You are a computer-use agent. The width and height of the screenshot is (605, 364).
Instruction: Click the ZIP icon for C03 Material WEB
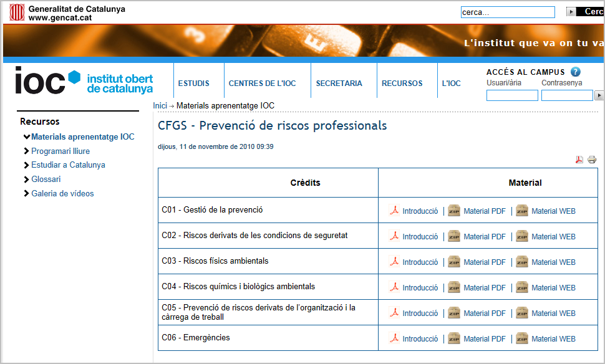pyautogui.click(x=521, y=262)
